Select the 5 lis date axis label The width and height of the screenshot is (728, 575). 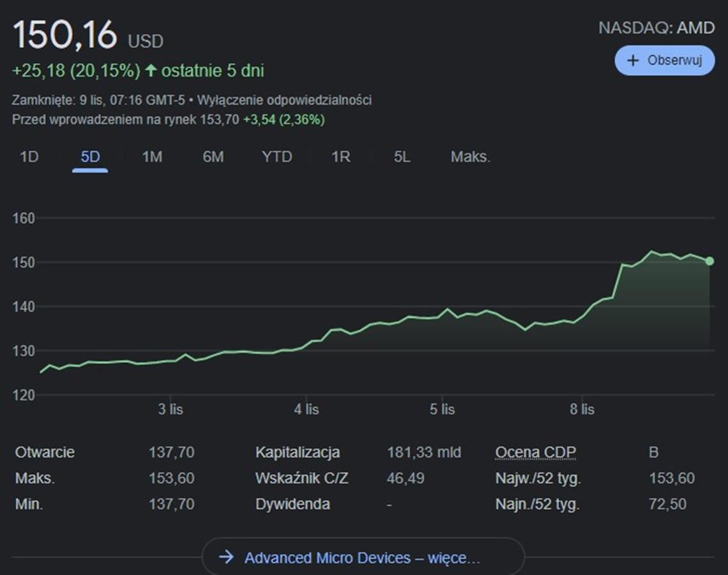tap(443, 410)
